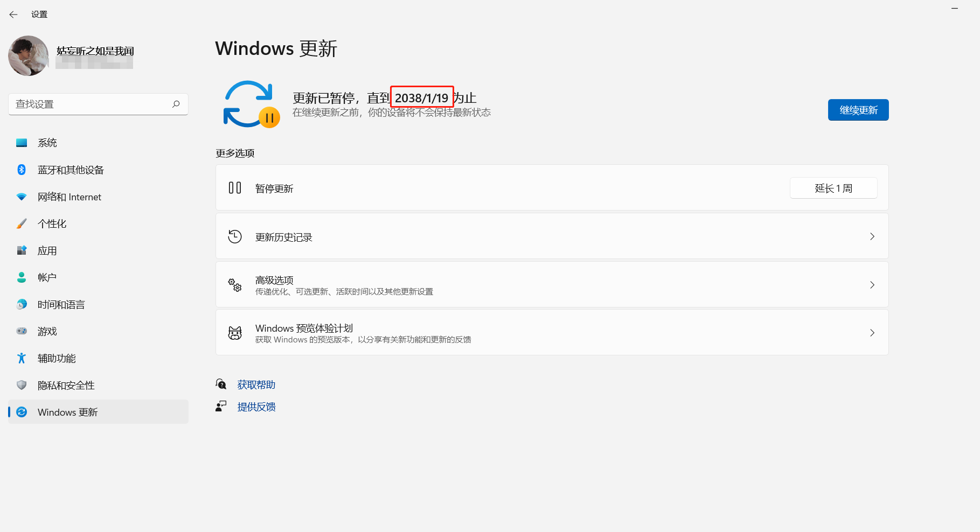Click the user profile avatar picture
The height and width of the screenshot is (532, 980).
click(x=29, y=56)
